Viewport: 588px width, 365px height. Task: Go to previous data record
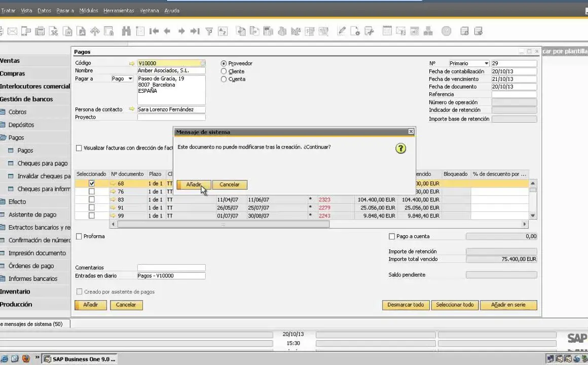click(x=167, y=31)
